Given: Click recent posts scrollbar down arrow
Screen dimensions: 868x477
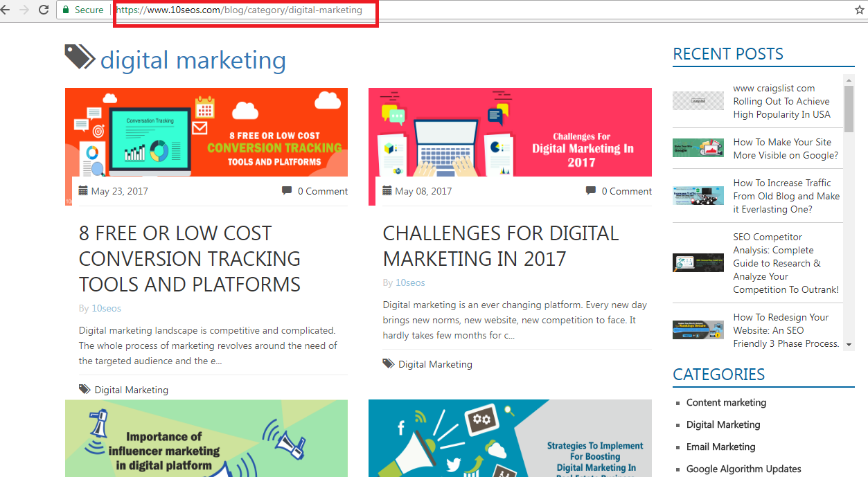Looking at the screenshot, I should pos(849,345).
